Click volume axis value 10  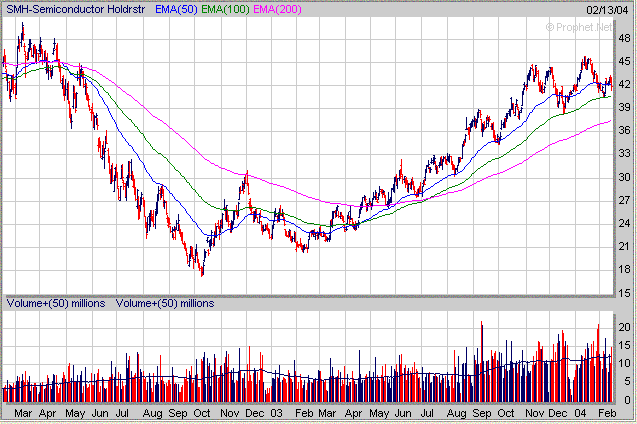[x=624, y=363]
